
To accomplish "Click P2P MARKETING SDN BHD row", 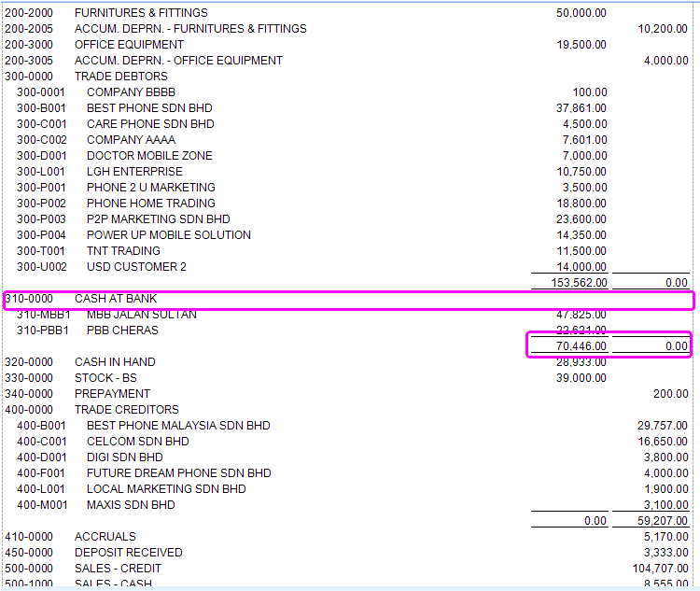I will (x=346, y=218).
